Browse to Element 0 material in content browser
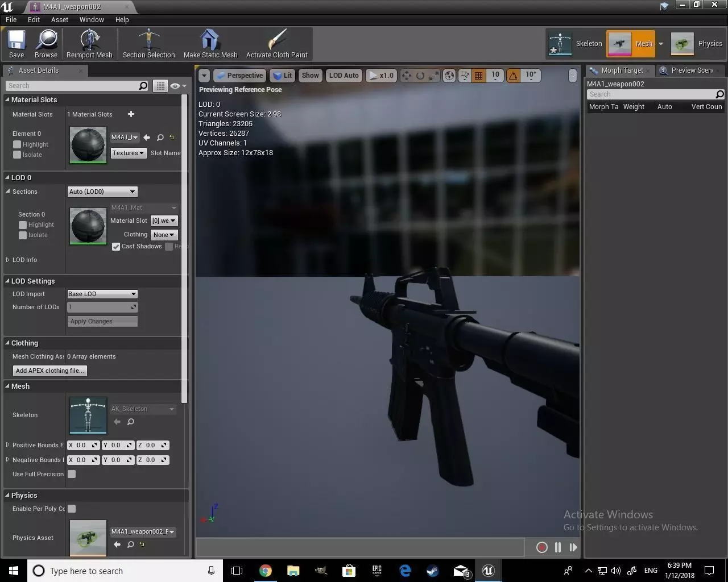 pyautogui.click(x=160, y=138)
